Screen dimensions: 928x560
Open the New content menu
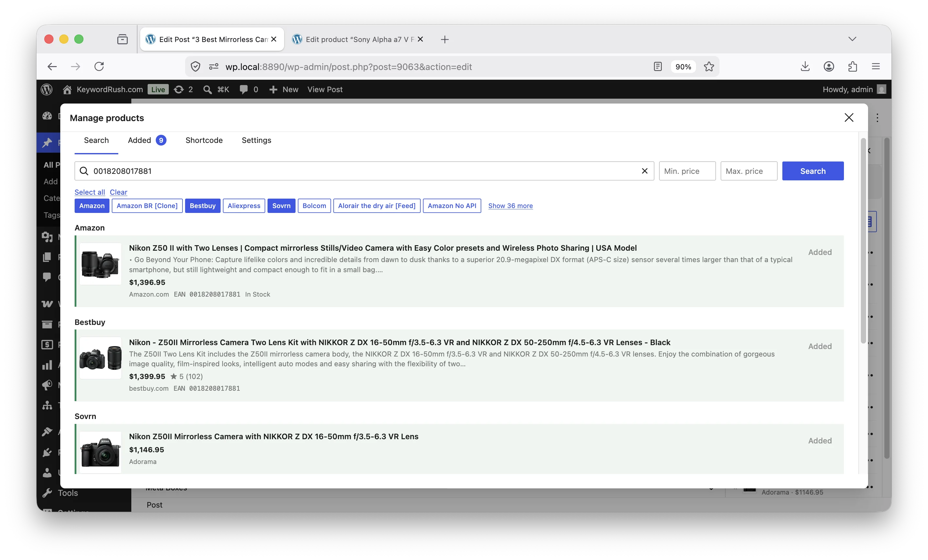click(x=284, y=89)
